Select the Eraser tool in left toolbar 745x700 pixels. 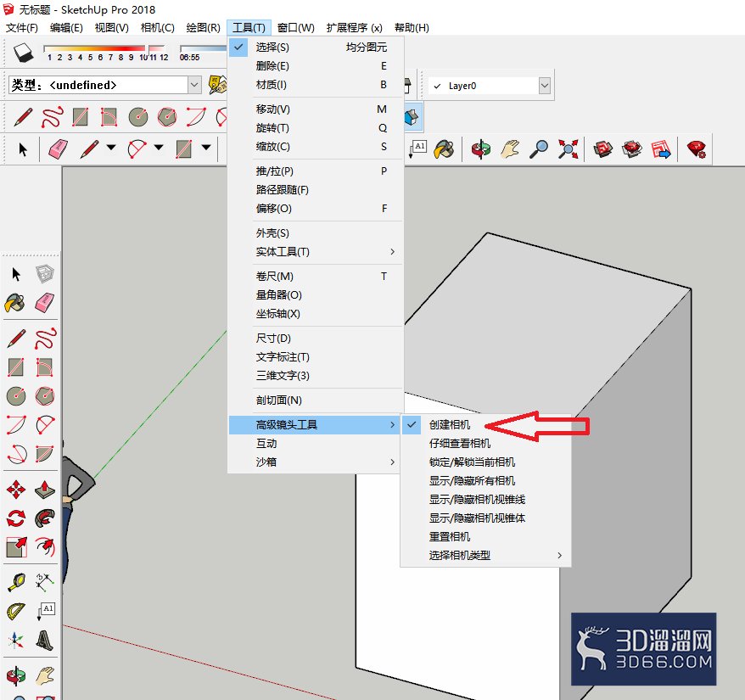click(x=45, y=303)
